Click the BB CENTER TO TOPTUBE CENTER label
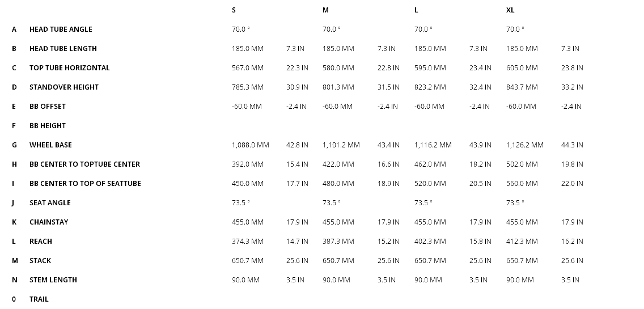Viewport: 644px width, 309px height. pos(84,164)
